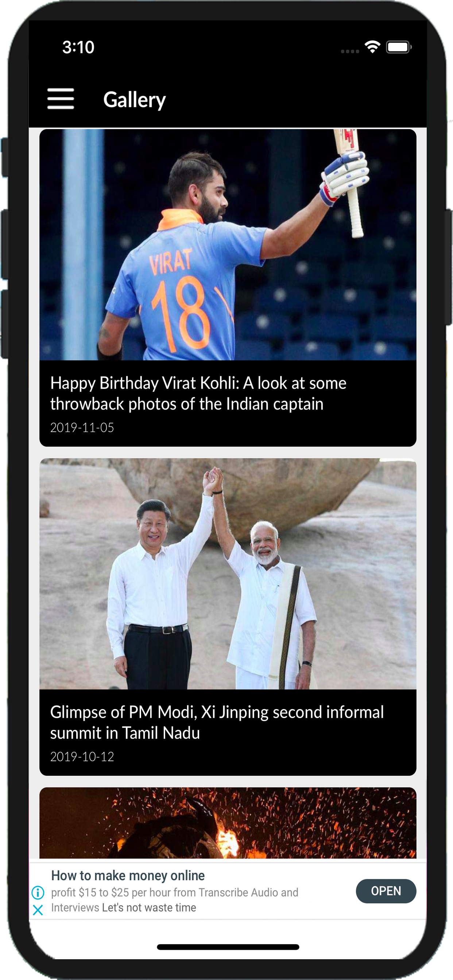Tap the cellular signal dots icon
Viewport: 453px width, 980px height.
350,51
